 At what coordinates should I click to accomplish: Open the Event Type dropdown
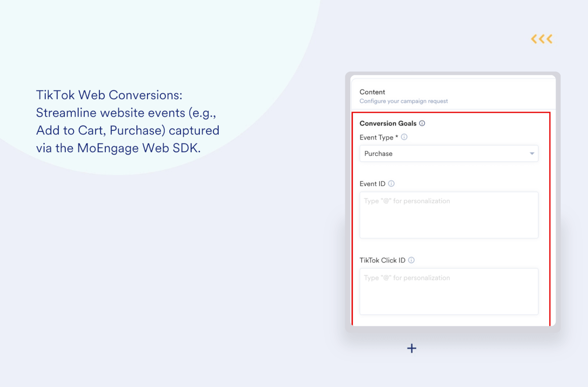click(449, 153)
